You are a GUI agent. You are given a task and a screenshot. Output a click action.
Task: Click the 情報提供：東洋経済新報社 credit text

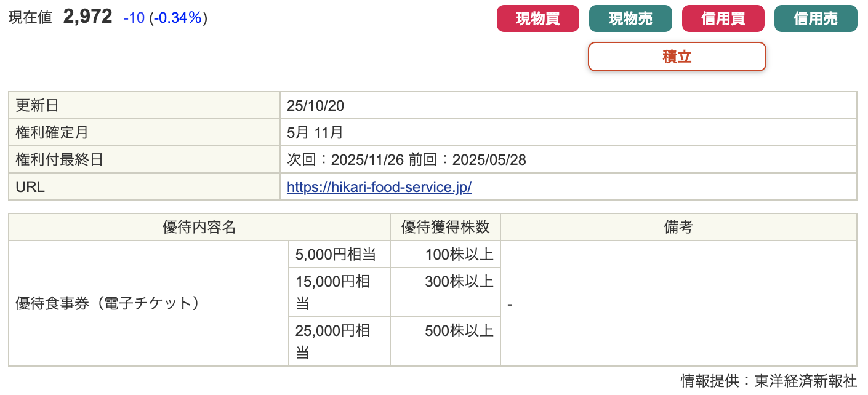[x=768, y=381]
